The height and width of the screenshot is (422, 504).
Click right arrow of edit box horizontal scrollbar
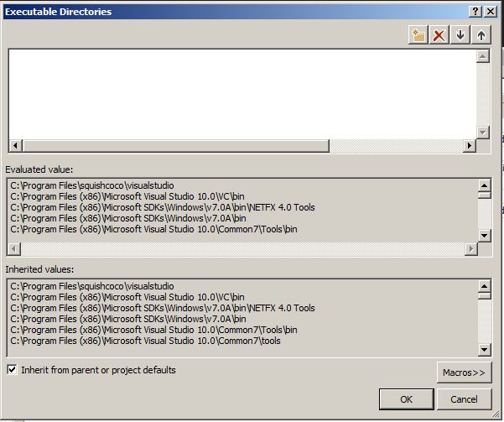tap(470, 146)
